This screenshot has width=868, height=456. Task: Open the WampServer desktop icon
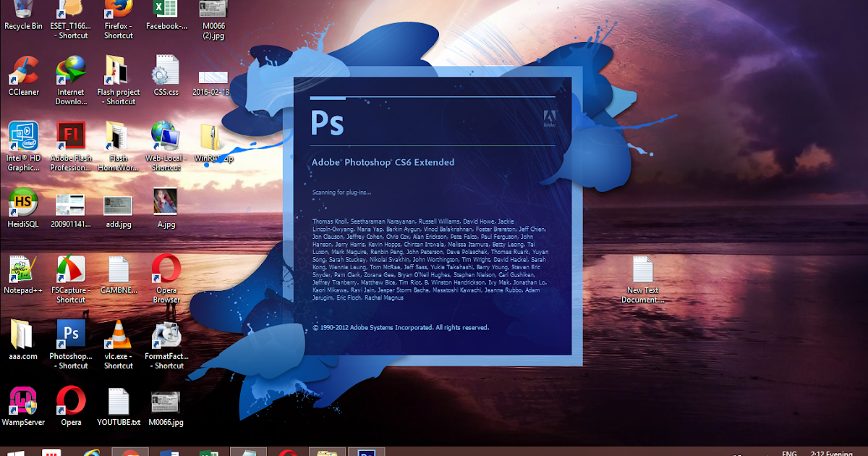pyautogui.click(x=23, y=400)
